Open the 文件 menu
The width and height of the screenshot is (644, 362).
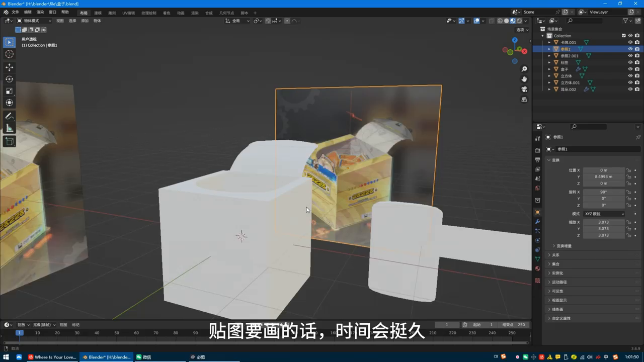(x=15, y=12)
